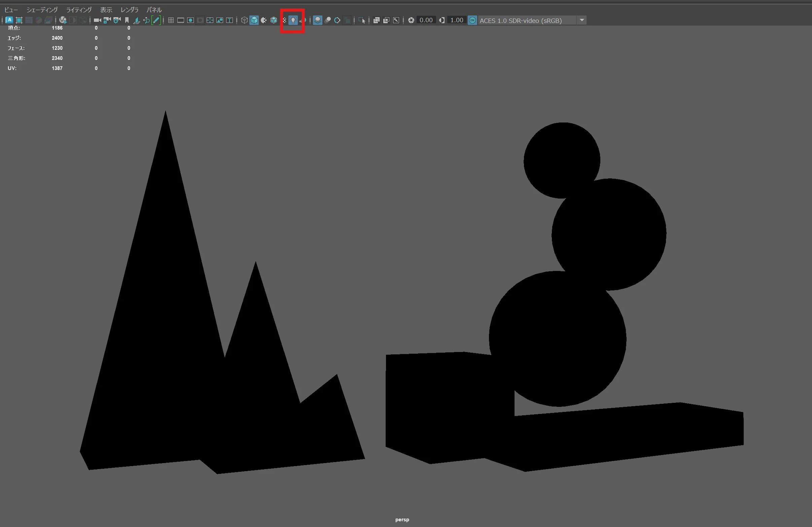Open Camera Attributes gear icon
The image size is (812, 527).
[117, 20]
